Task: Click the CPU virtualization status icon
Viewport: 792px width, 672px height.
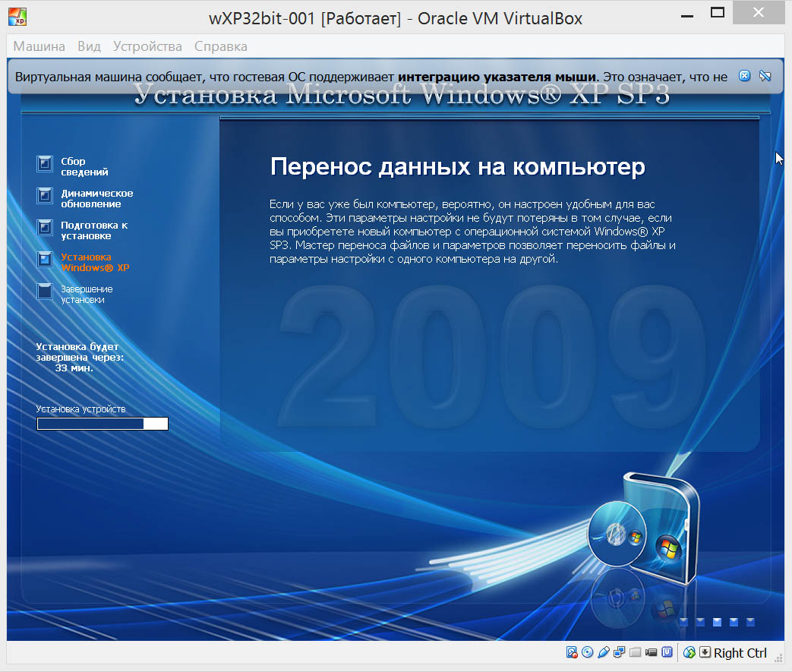Action: pyautogui.click(x=667, y=652)
